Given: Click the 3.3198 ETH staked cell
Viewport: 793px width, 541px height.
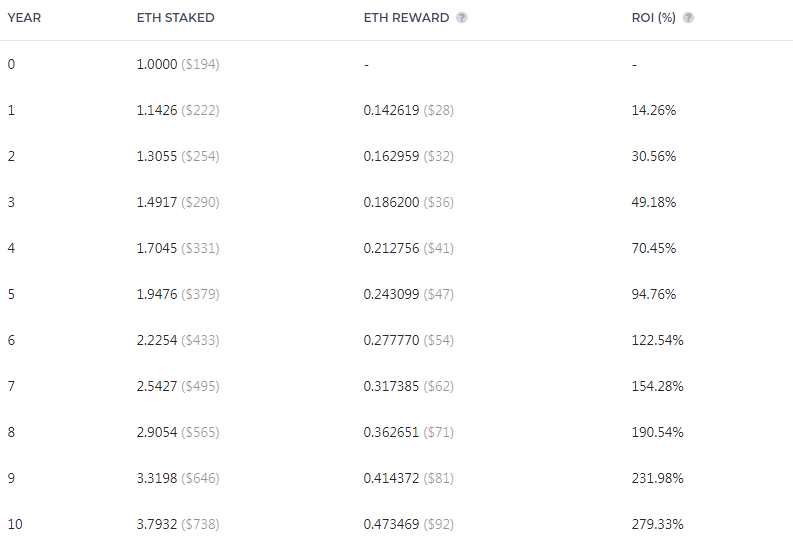Looking at the screenshot, I should pos(157,478).
